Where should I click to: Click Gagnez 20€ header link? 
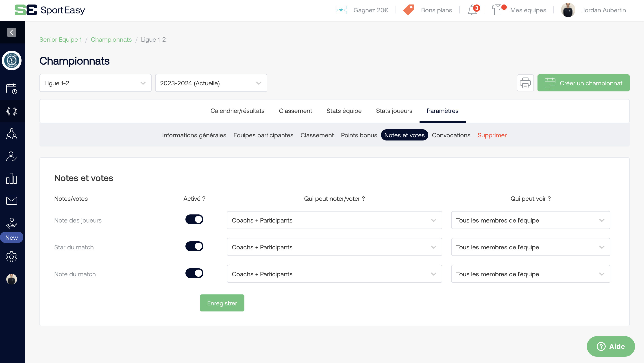coord(371,10)
